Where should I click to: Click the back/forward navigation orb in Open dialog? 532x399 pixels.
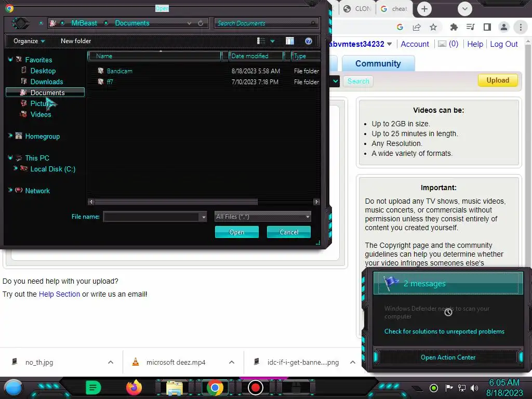21,23
